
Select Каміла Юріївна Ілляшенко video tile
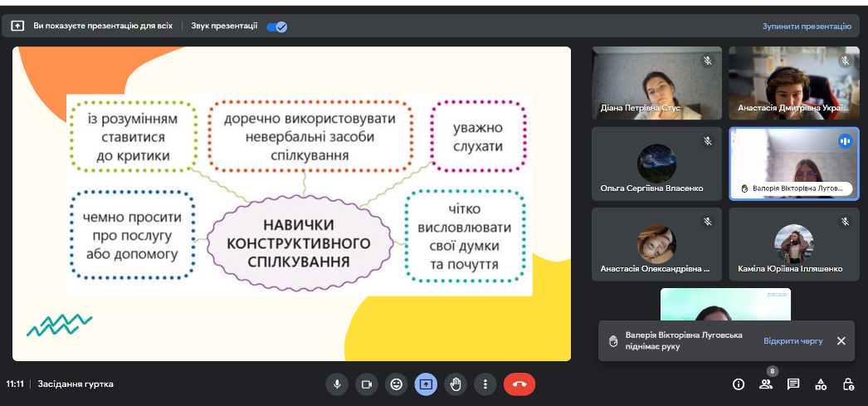click(x=793, y=244)
